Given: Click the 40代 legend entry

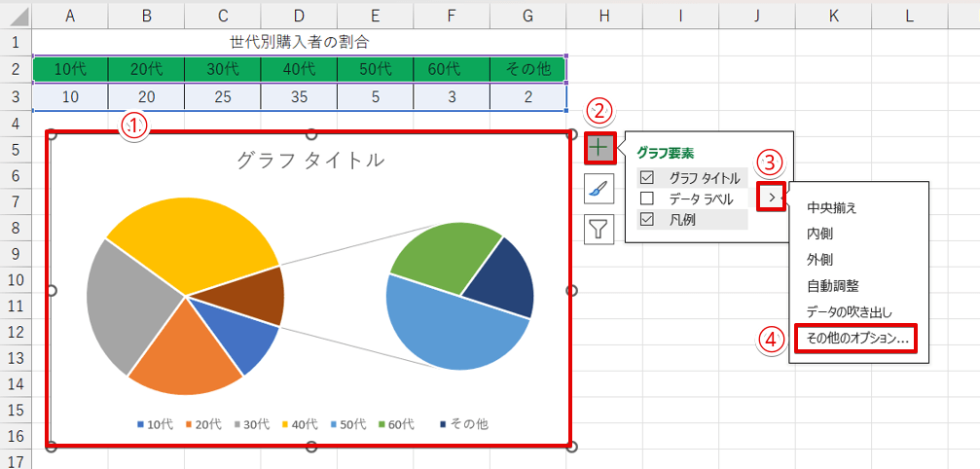Looking at the screenshot, I should [x=300, y=424].
